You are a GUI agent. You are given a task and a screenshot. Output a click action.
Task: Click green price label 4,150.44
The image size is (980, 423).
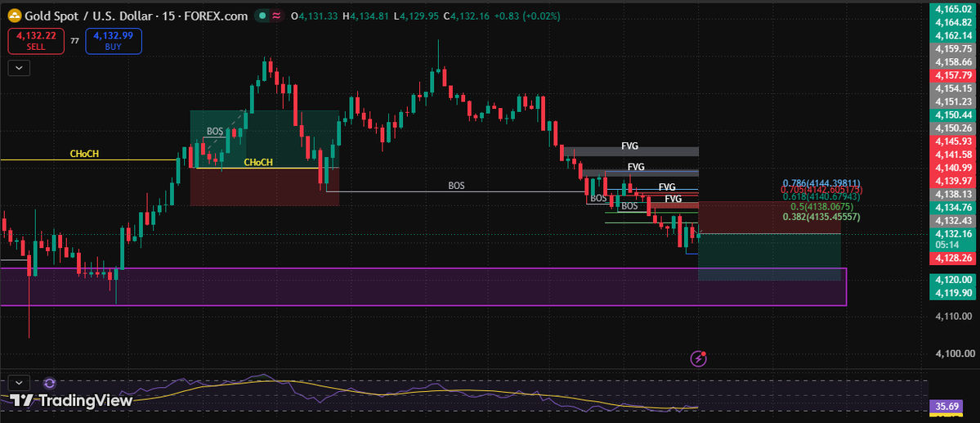(x=953, y=115)
